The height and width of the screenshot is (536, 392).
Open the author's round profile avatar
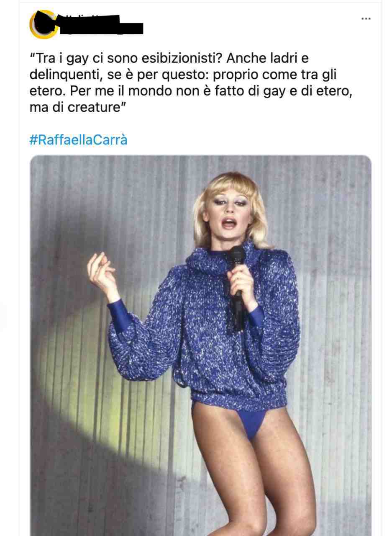coord(43,24)
